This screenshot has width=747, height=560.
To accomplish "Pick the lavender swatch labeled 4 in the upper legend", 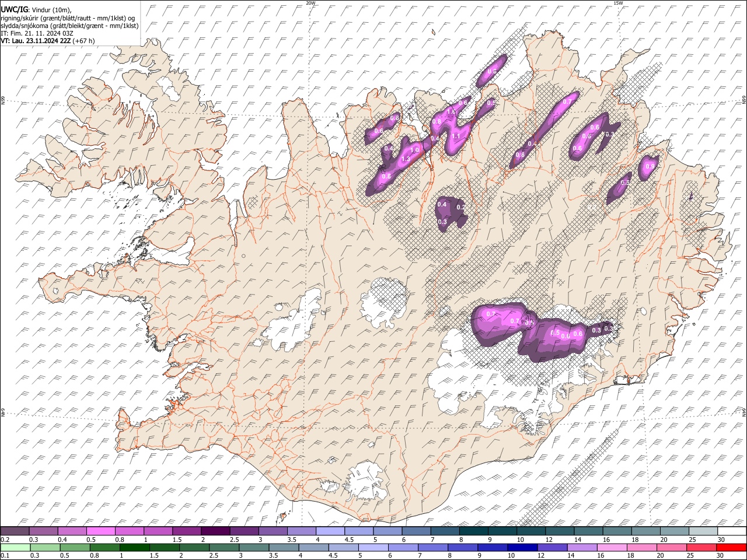I will click(x=329, y=531).
